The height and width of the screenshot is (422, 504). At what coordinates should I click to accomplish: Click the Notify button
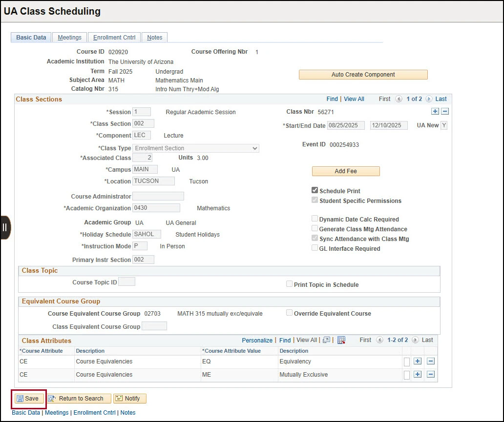129,399
